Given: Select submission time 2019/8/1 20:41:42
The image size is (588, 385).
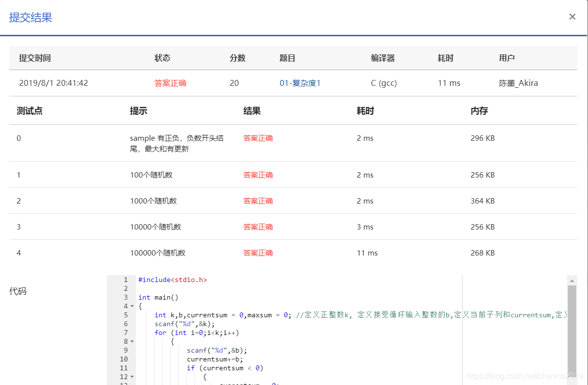Looking at the screenshot, I should point(53,83).
